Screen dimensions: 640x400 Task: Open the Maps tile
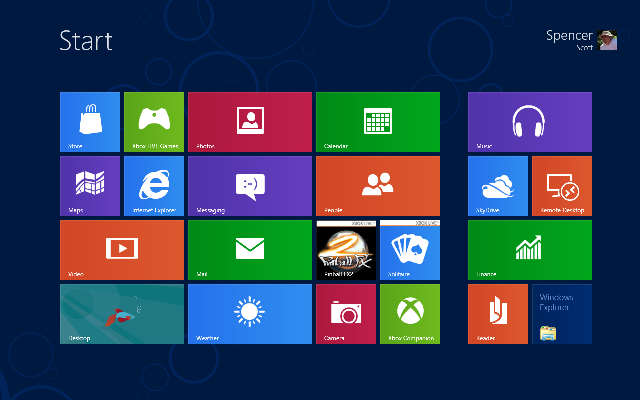(x=90, y=186)
